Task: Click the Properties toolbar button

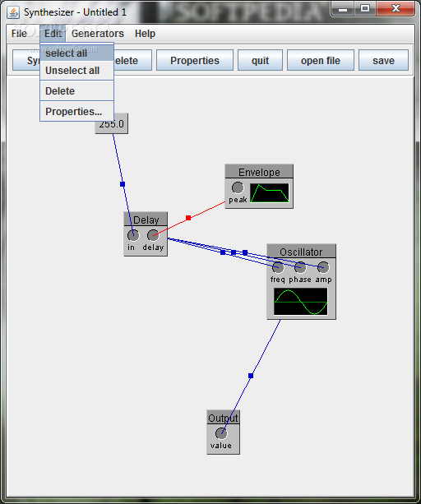Action: click(x=195, y=60)
